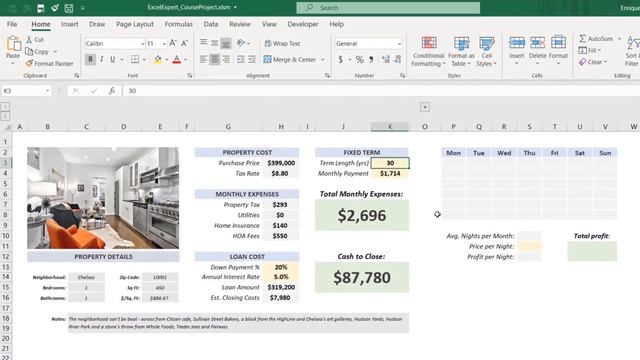Click the Align Right icon
Image resolution: width=640 pixels, height=360 pixels.
(226, 60)
